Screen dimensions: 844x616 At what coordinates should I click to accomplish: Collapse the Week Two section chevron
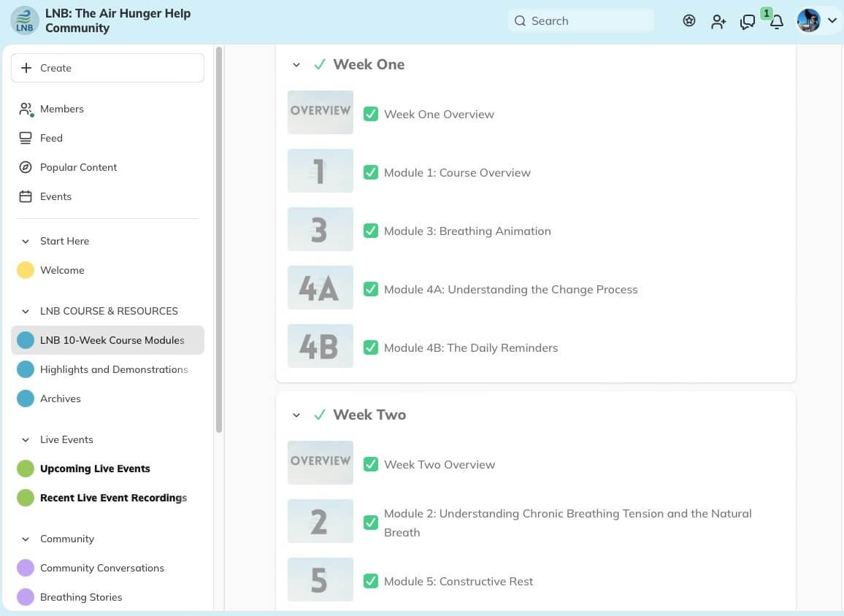point(296,415)
